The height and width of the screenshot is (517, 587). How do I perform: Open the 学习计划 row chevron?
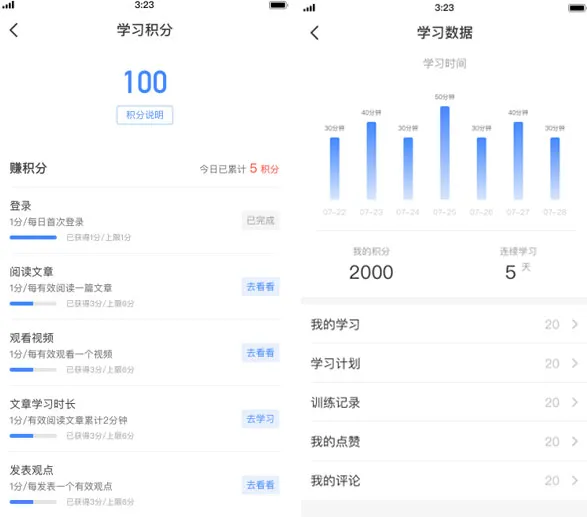(x=575, y=363)
